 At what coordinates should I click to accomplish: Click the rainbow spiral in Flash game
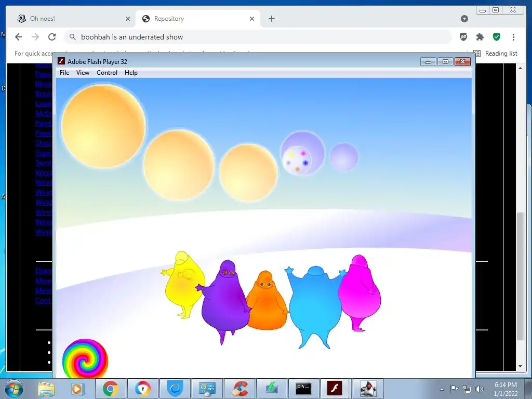85,360
